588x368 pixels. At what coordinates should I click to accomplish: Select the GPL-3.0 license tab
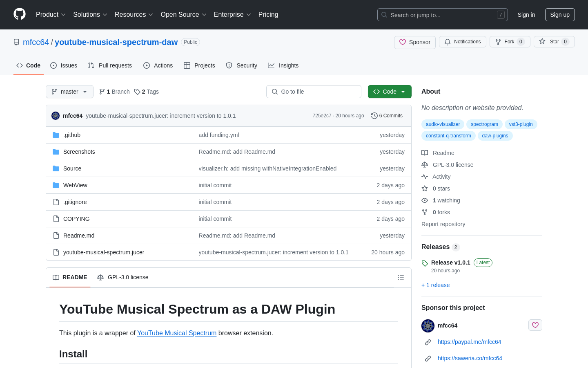pyautogui.click(x=123, y=277)
